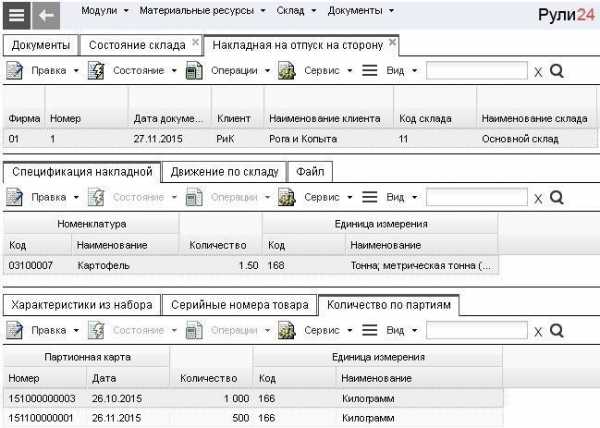Screen dimensions: 600x428
Task: Click the search magnifier in top toolbar
Action: 557,71
